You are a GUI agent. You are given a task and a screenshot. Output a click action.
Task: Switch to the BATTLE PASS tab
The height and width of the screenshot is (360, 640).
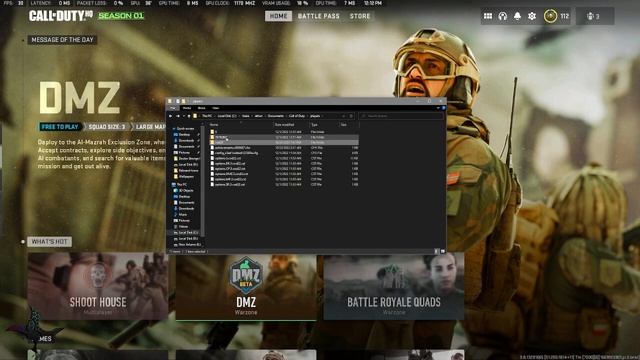click(318, 16)
